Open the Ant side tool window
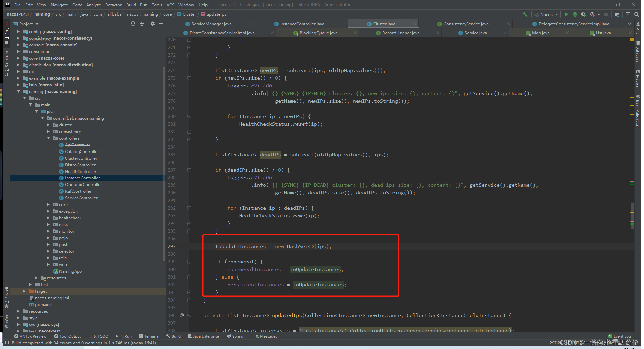The width and height of the screenshot is (644, 349). (638, 28)
